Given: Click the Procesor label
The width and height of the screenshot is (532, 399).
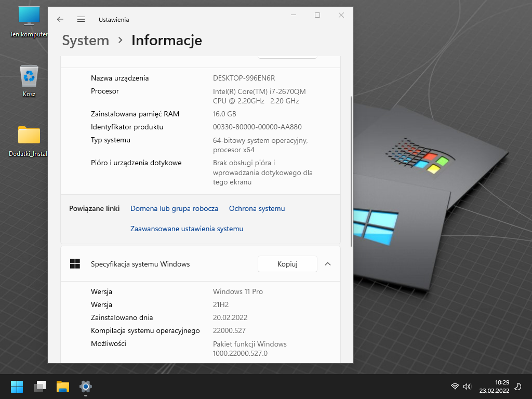Looking at the screenshot, I should (x=105, y=91).
